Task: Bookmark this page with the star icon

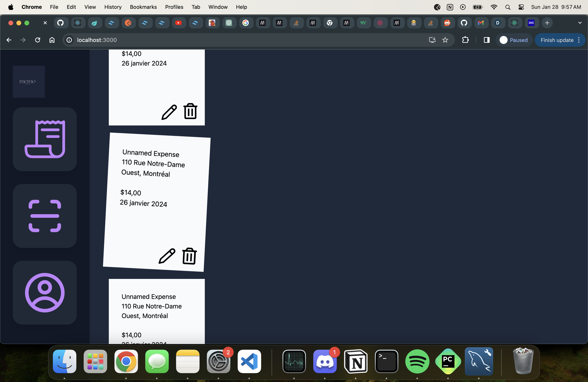Action: coord(445,40)
